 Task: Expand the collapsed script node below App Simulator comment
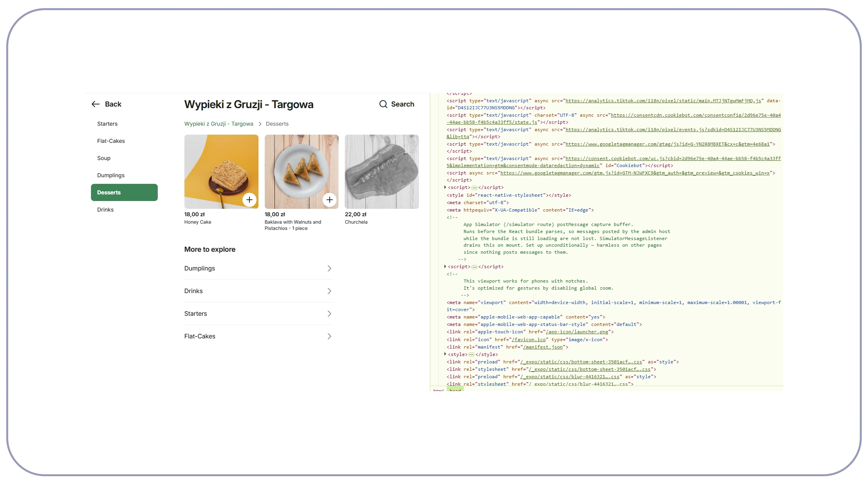click(445, 267)
